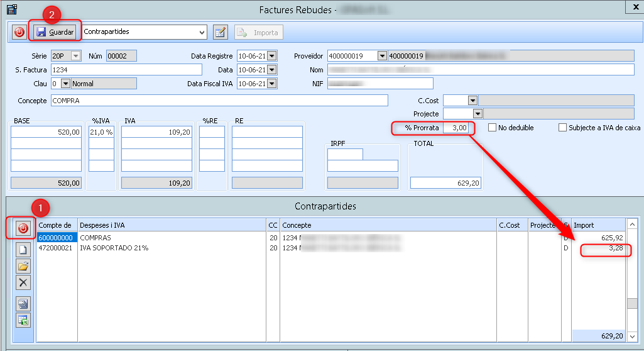Click the edit notes icon beside Contrapartides dropdown

[220, 31]
